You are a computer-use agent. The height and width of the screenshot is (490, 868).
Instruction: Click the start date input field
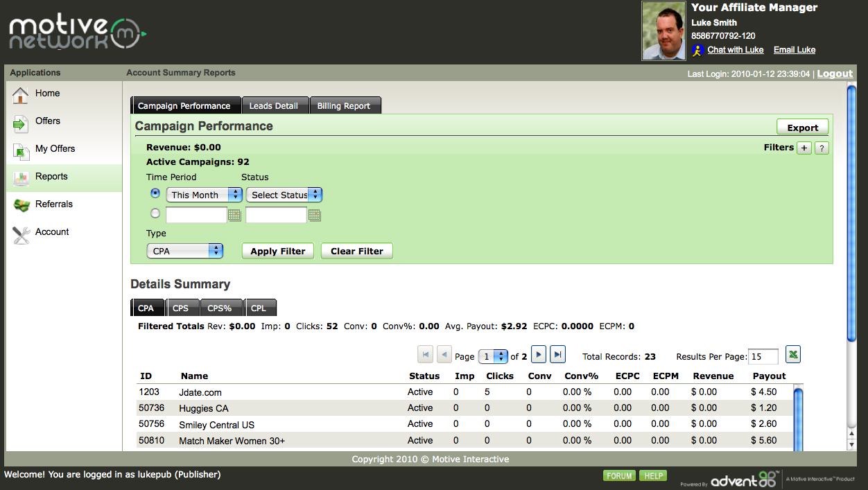(196, 215)
